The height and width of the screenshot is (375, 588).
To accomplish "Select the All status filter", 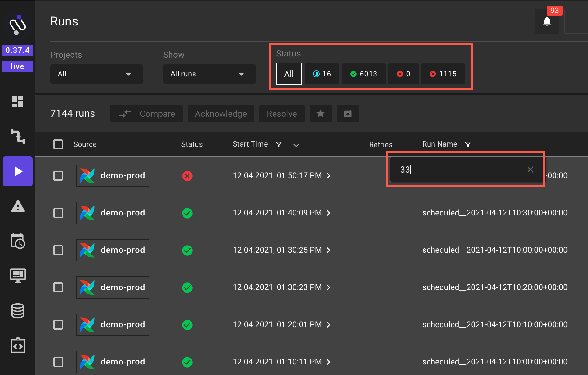I will point(289,74).
